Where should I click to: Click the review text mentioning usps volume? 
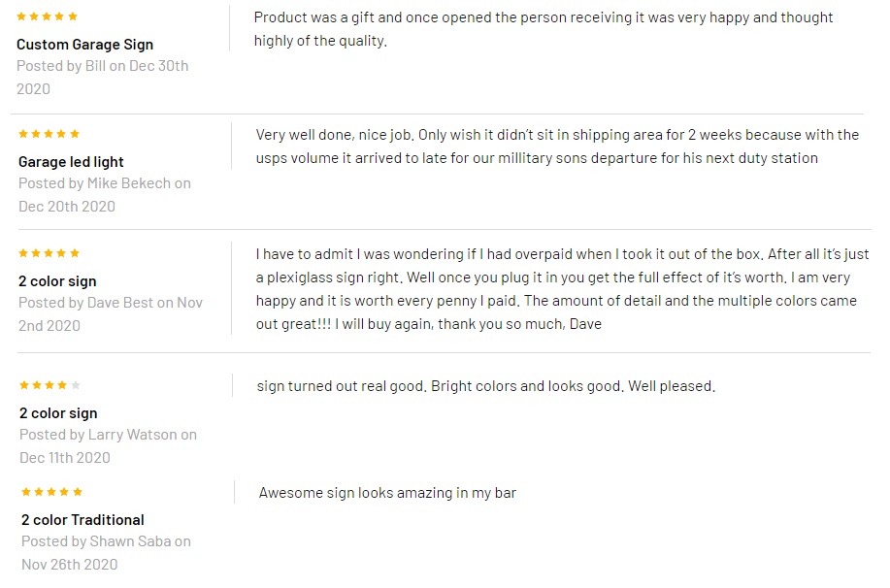(557, 147)
